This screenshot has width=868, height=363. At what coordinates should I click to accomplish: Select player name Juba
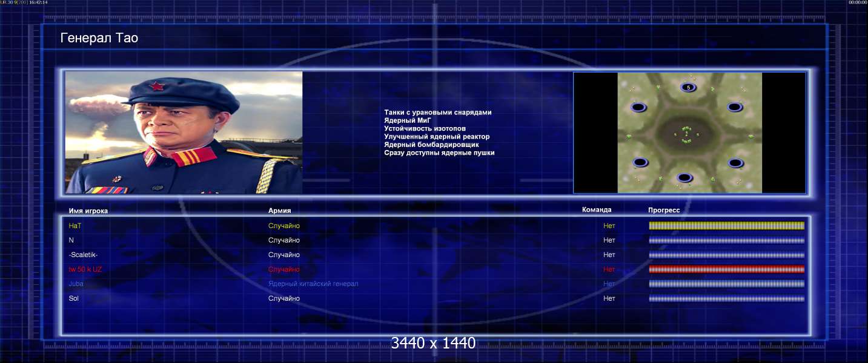76,284
